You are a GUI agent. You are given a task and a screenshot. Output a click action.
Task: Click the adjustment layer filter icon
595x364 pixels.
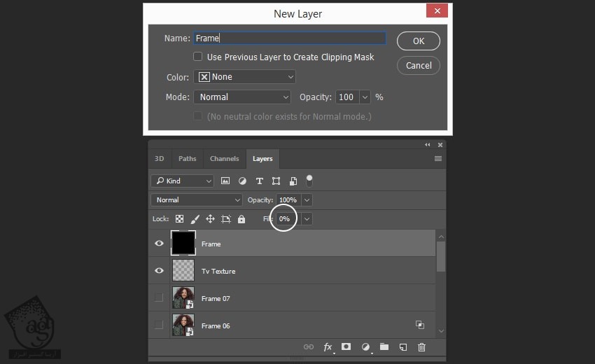point(242,181)
